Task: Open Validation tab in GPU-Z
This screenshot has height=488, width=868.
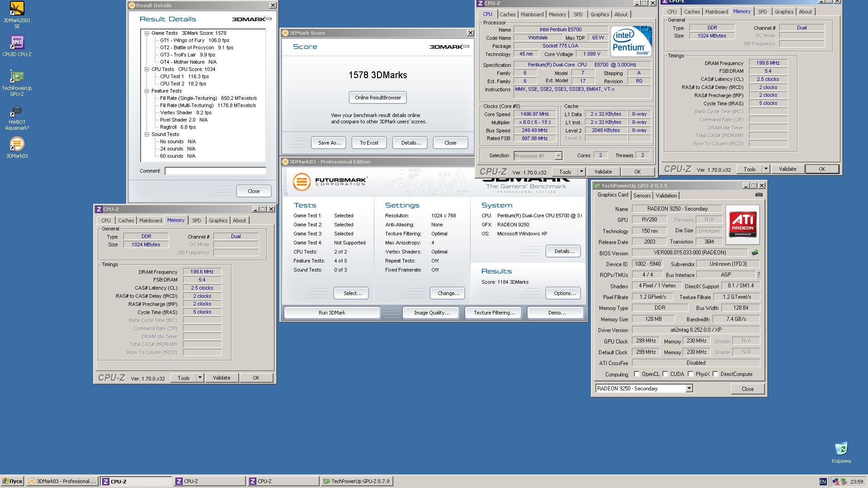Action: pos(666,196)
